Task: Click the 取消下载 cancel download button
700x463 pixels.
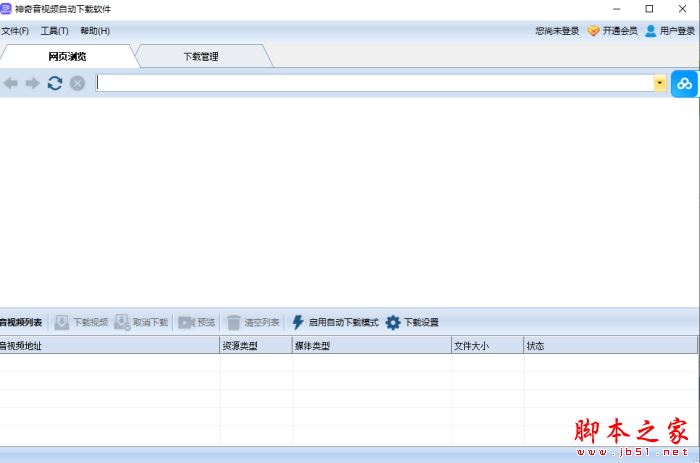Action: (141, 322)
